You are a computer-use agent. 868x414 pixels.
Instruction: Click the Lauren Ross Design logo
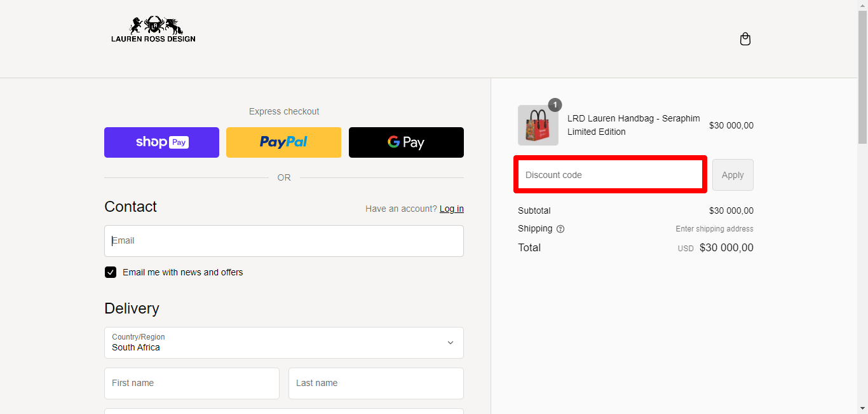click(153, 30)
